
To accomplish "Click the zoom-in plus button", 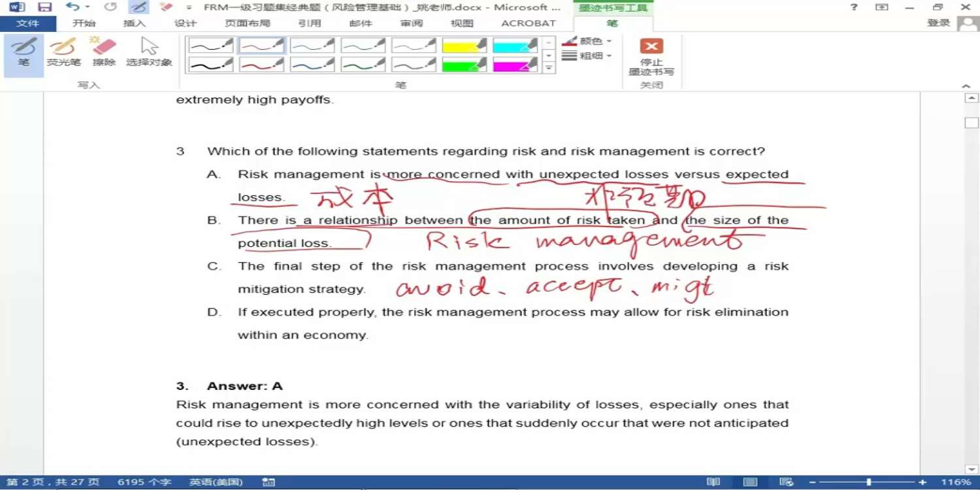I will [x=923, y=482].
